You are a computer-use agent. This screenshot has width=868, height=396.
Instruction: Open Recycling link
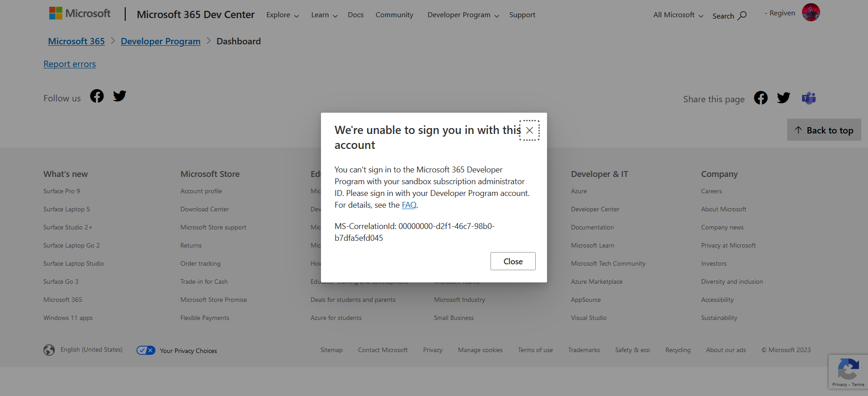(x=678, y=350)
